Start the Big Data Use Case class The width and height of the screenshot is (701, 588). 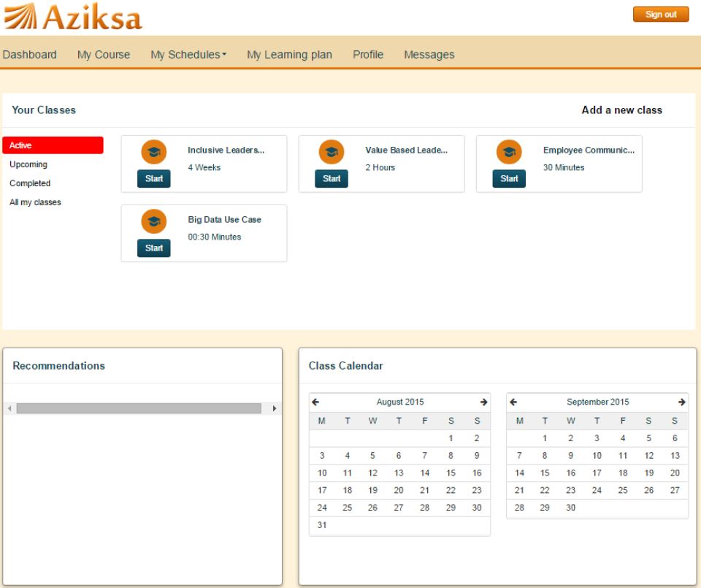(x=153, y=248)
